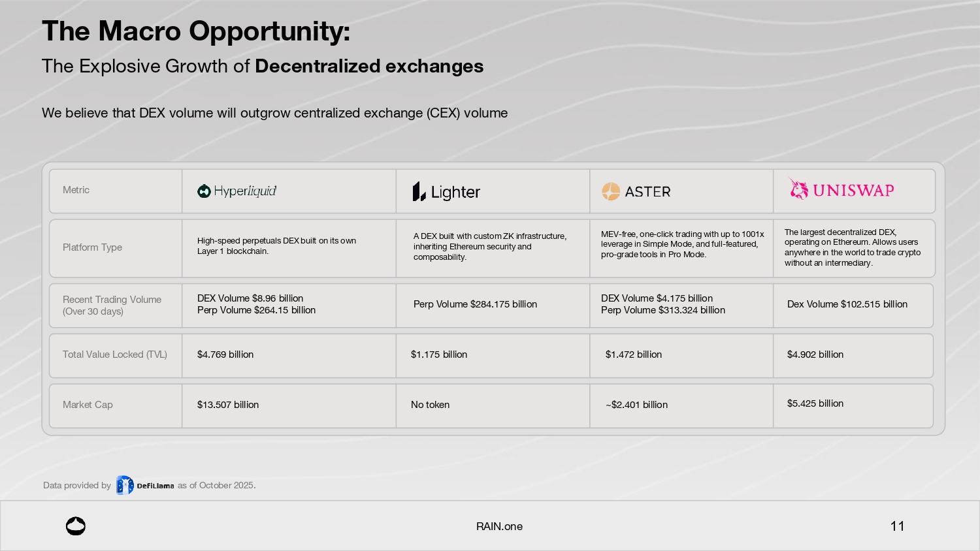The image size is (980, 551).
Task: Click the DefiLlama data provider name
Action: tap(155, 486)
